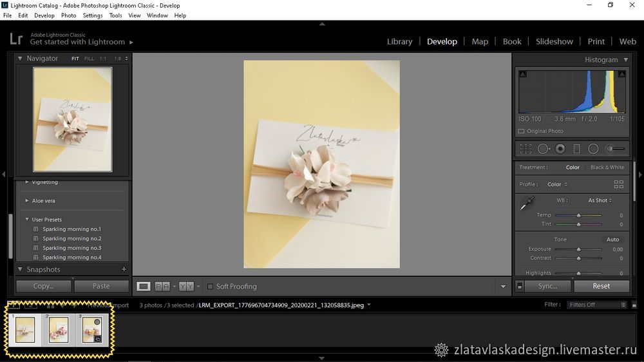Select the Spot Removal tool
This screenshot has width=644, height=362.
[x=544, y=149]
